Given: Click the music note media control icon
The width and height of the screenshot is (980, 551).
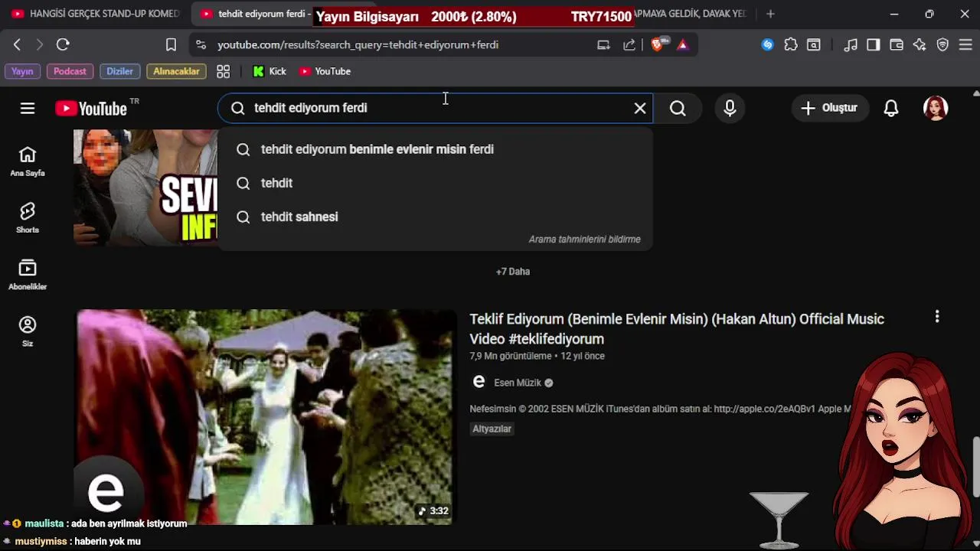Looking at the screenshot, I should (851, 44).
